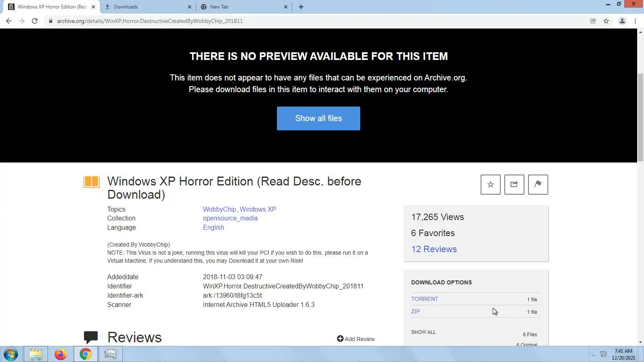Click the share page icon in address bar
The image size is (644, 362).
pyautogui.click(x=593, y=21)
